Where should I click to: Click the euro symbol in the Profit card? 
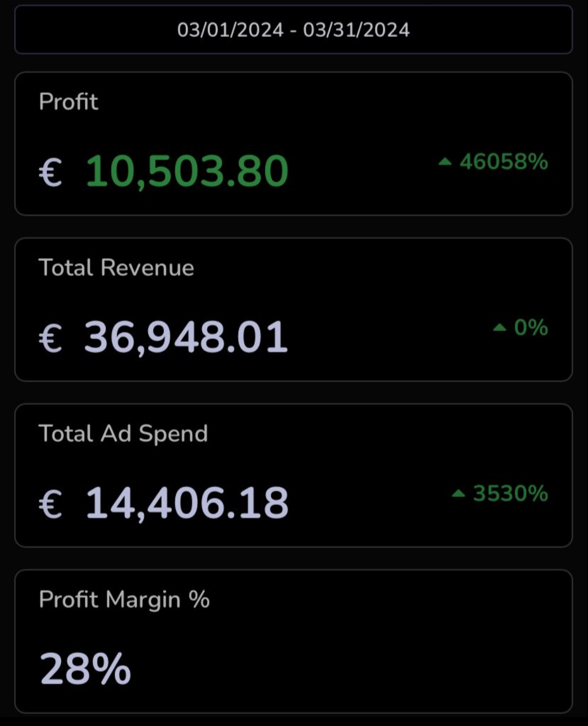pyautogui.click(x=50, y=172)
